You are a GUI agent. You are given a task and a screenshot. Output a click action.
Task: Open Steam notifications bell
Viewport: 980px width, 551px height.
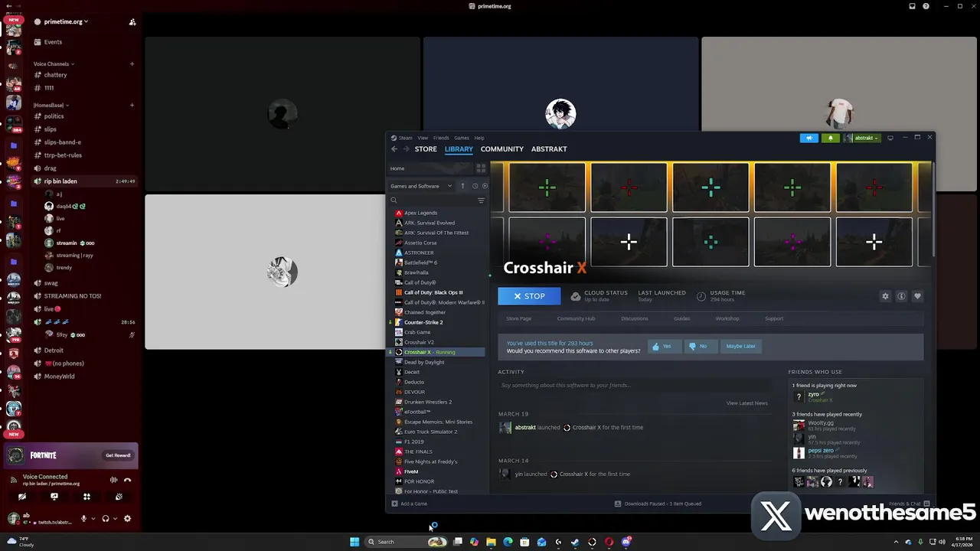[831, 138]
